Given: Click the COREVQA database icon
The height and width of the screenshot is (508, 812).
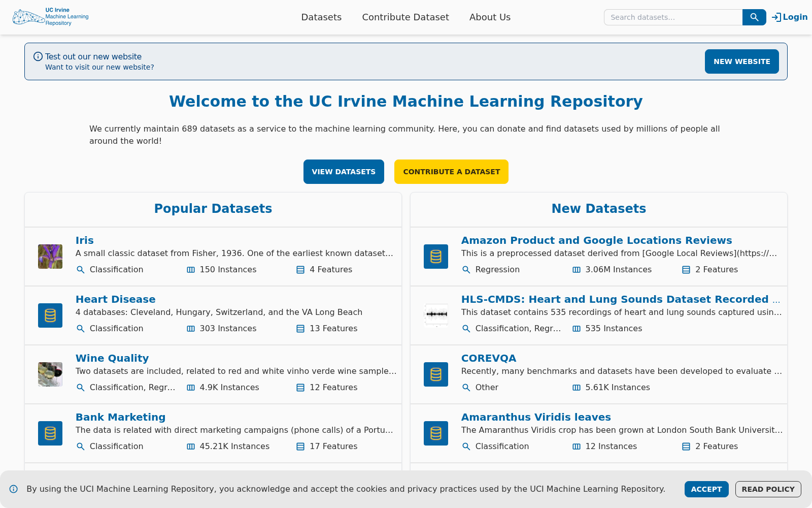Looking at the screenshot, I should (436, 374).
